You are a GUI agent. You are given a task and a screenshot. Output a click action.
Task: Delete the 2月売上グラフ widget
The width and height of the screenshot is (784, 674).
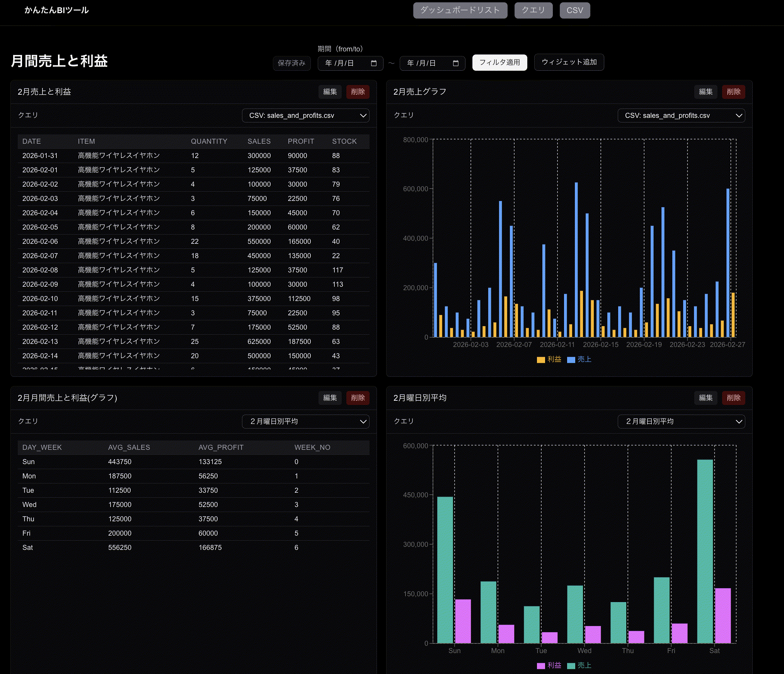click(733, 92)
